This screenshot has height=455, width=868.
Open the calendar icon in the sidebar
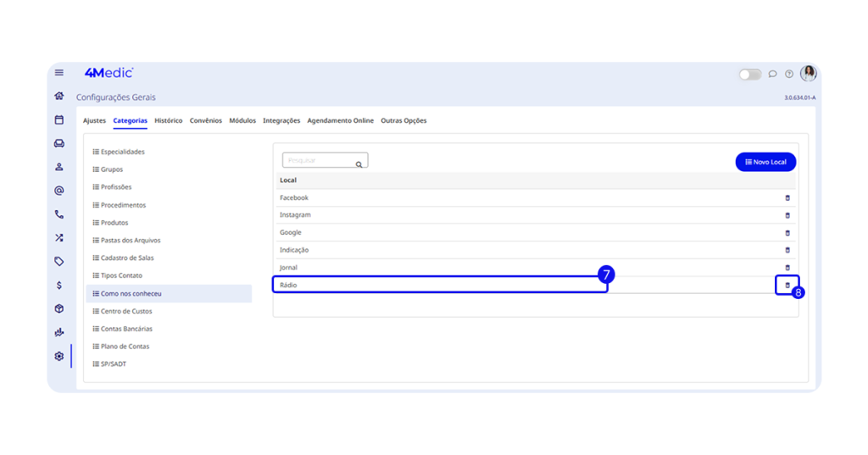point(59,120)
